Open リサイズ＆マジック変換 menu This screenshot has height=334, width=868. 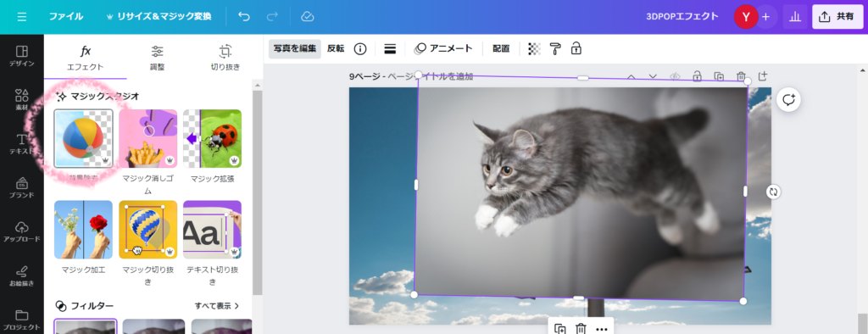click(x=159, y=17)
